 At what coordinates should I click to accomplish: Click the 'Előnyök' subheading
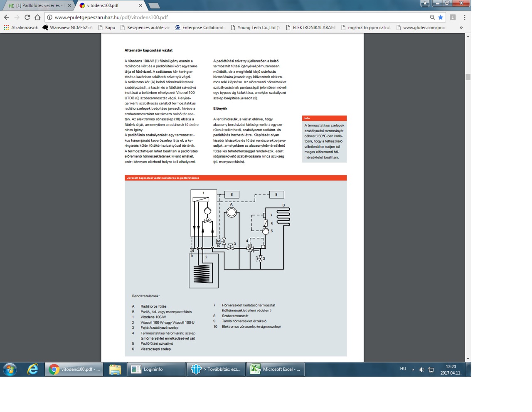(x=220, y=109)
